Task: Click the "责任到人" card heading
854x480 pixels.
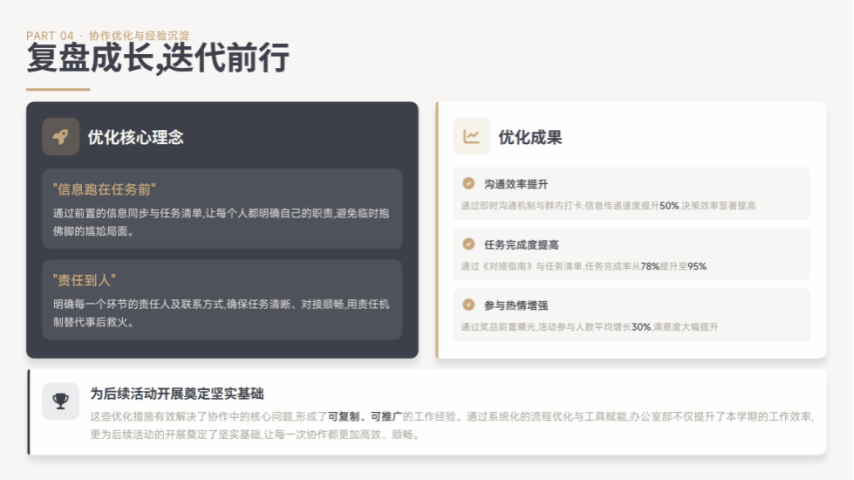Action: 85,280
